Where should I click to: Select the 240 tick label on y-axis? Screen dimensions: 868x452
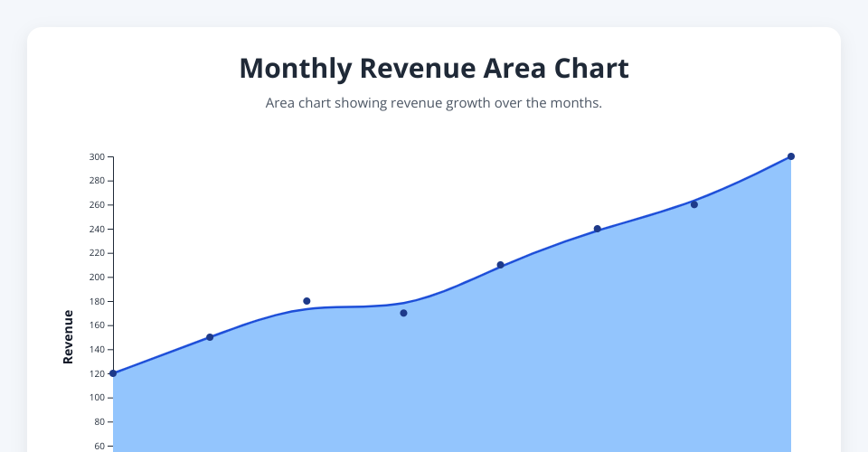coord(97,230)
